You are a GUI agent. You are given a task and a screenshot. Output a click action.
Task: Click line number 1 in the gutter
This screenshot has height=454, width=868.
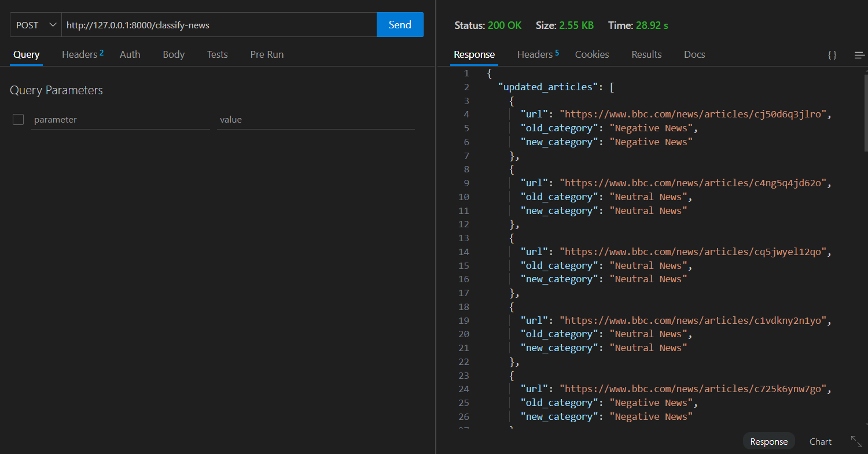tap(466, 73)
